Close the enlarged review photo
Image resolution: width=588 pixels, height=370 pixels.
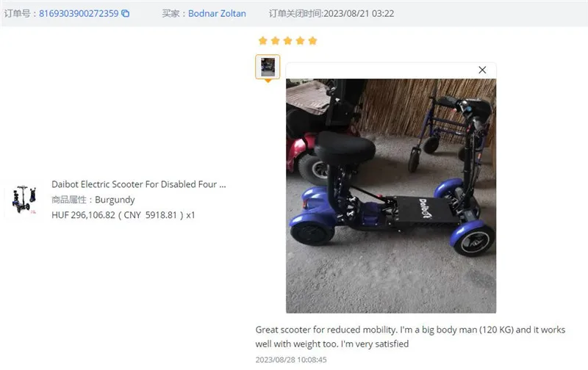[x=482, y=70]
